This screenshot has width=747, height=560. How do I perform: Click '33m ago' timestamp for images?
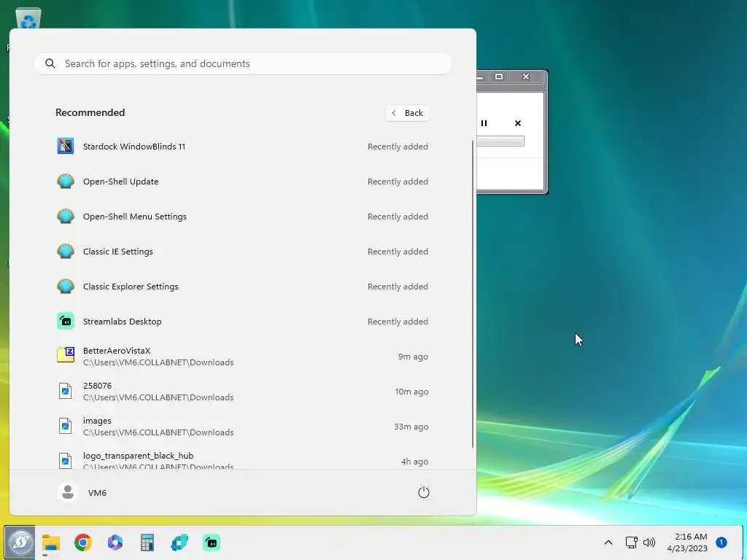411,427
